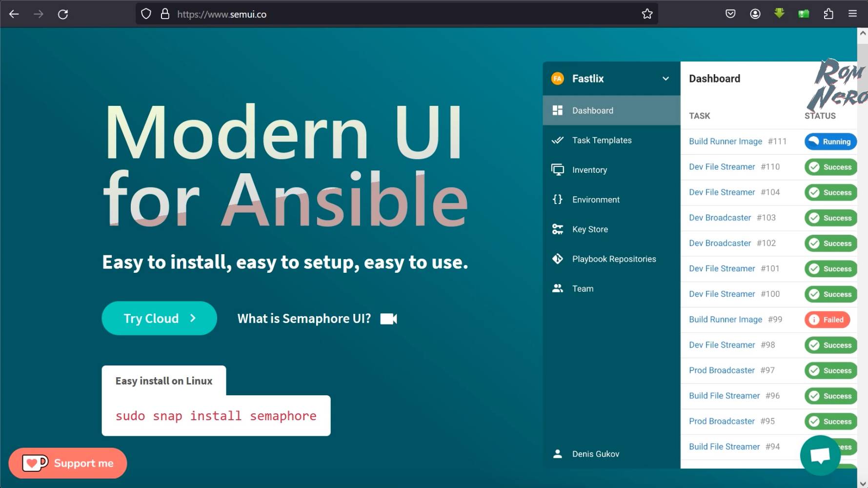The width and height of the screenshot is (868, 488).
Task: Open the Firefox account profile icon
Action: click(x=755, y=14)
